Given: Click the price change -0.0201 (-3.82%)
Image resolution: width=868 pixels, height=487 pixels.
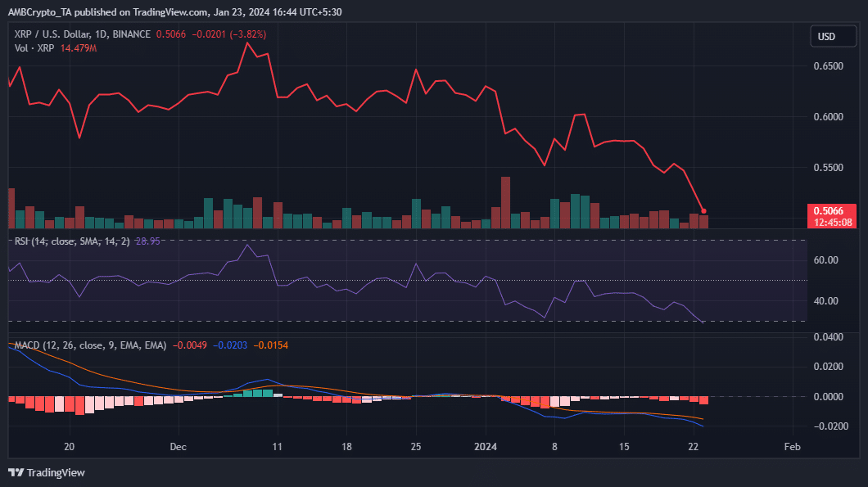Looking at the screenshot, I should (228, 34).
